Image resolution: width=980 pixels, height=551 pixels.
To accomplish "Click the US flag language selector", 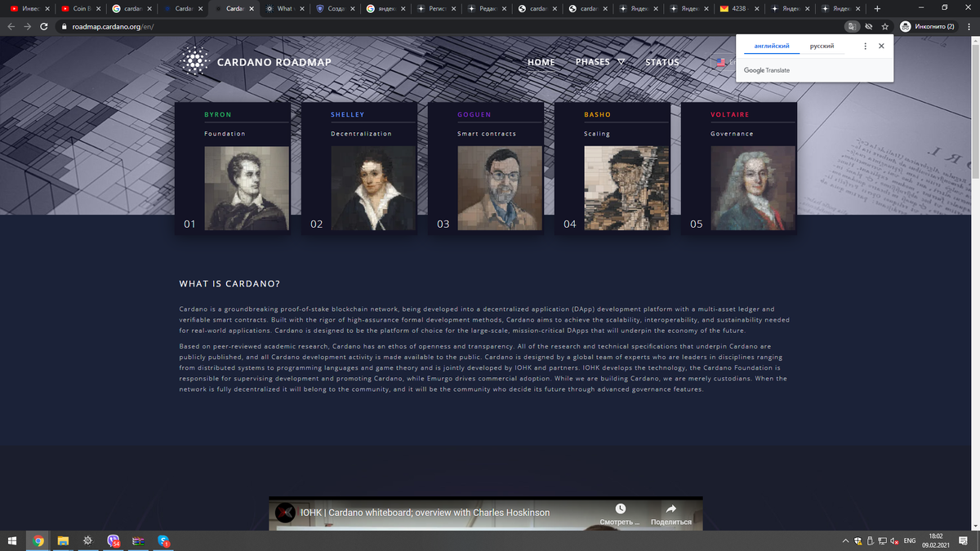I will pos(720,62).
